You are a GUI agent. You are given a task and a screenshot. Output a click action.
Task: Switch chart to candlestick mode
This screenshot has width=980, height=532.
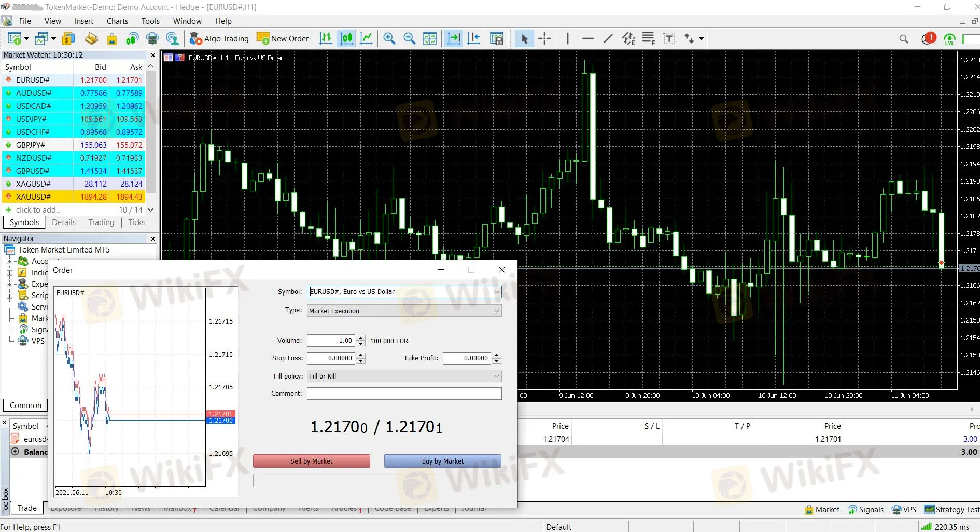coord(346,38)
